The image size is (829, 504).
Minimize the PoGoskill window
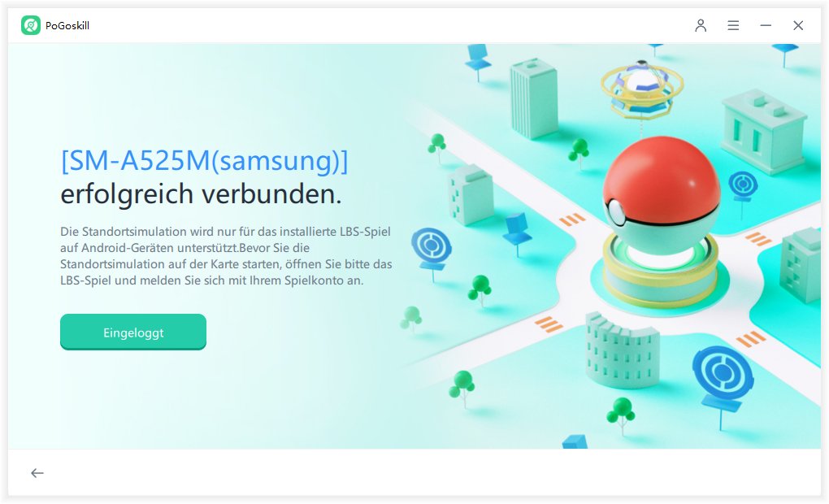point(766,25)
